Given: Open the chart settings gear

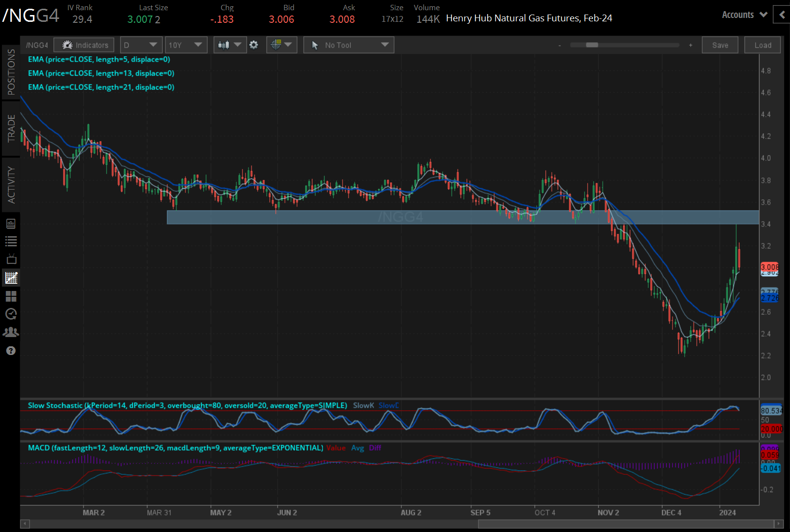Looking at the screenshot, I should [x=253, y=45].
